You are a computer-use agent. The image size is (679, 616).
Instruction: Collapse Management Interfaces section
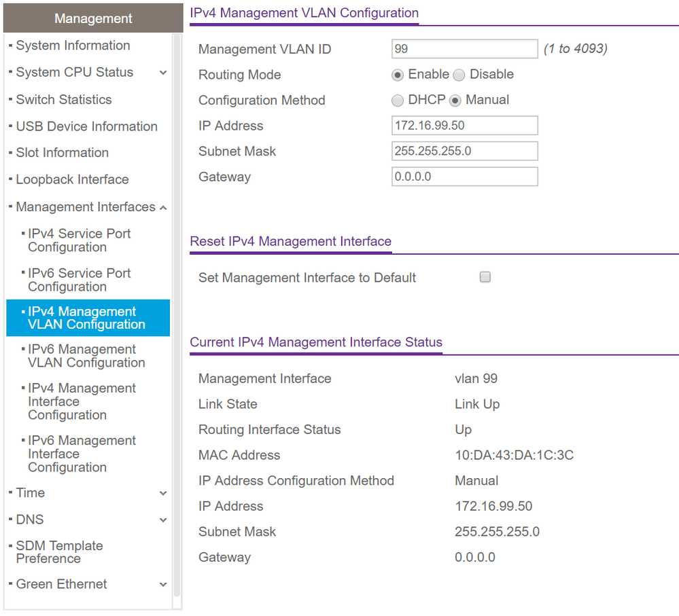coord(163,207)
